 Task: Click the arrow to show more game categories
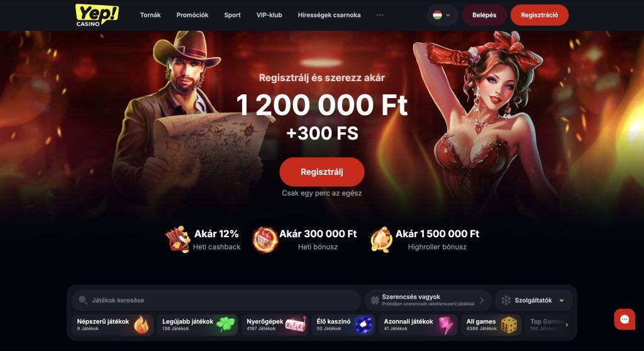[567, 325]
